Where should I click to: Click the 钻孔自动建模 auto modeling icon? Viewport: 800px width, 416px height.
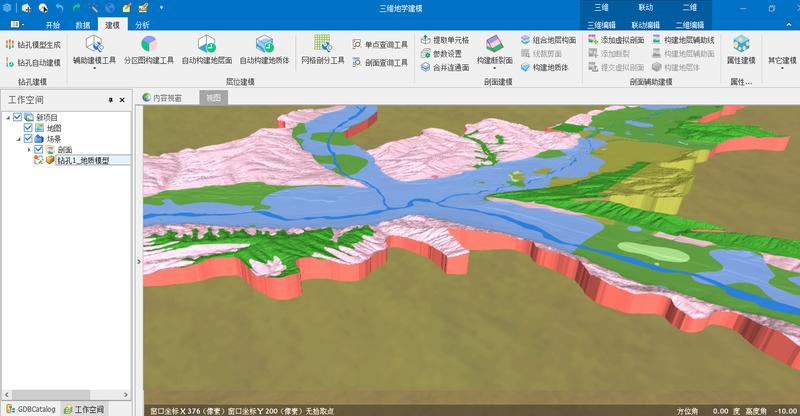tap(10, 62)
